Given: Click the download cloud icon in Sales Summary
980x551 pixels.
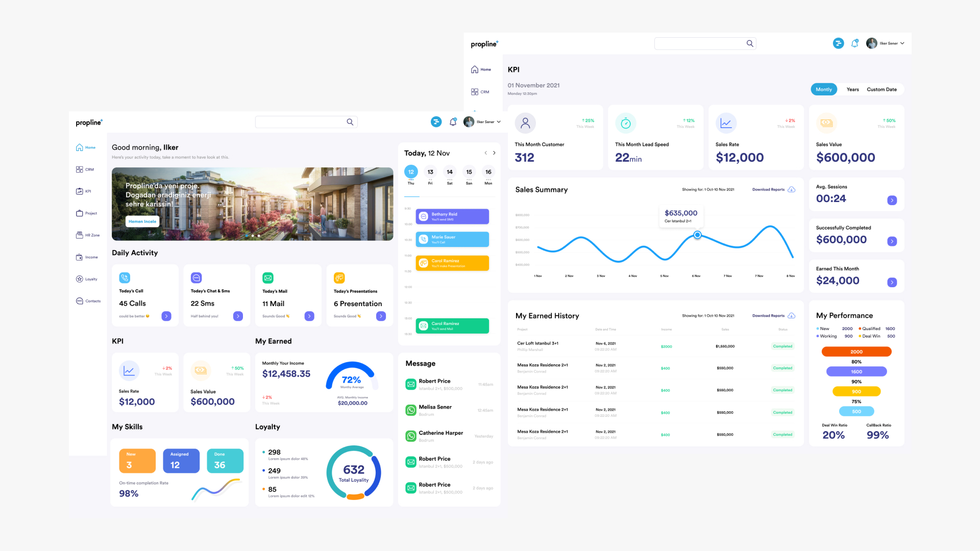Looking at the screenshot, I should tap(792, 189).
